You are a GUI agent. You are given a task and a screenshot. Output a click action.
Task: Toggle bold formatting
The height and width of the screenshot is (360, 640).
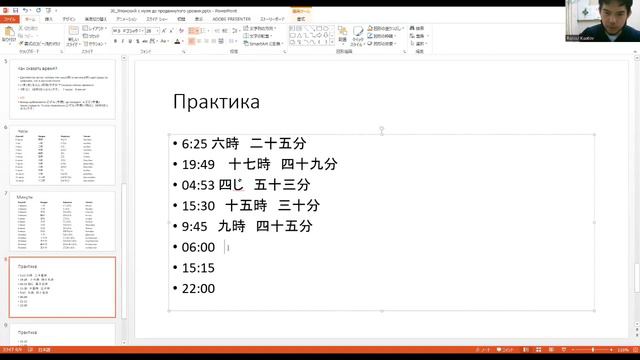coord(116,41)
